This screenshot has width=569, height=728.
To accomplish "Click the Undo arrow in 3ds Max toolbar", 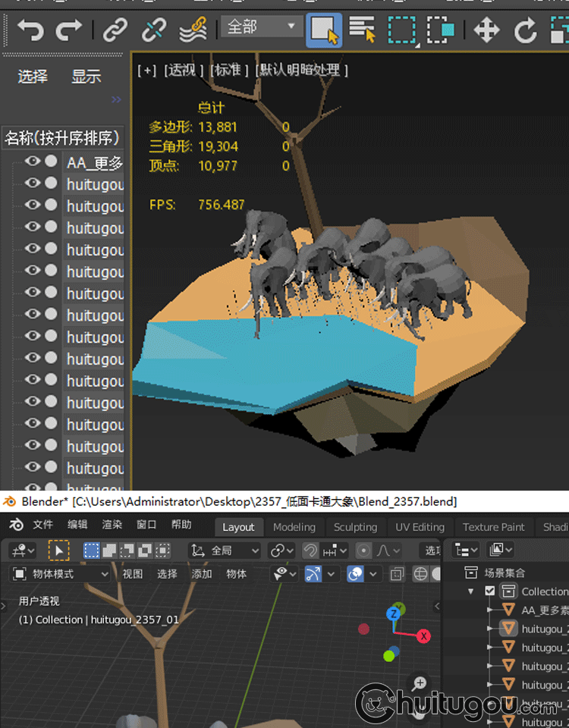I will click(x=31, y=30).
